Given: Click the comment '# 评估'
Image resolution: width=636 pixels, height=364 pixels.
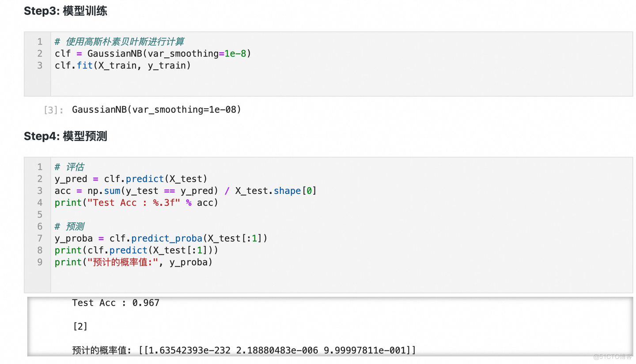Looking at the screenshot, I should [x=69, y=167].
